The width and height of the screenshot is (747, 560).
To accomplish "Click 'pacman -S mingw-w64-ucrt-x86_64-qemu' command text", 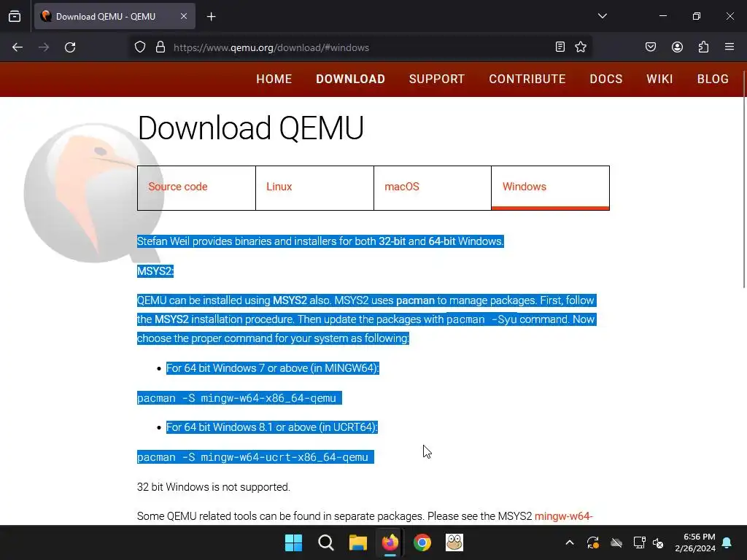I will point(252,457).
